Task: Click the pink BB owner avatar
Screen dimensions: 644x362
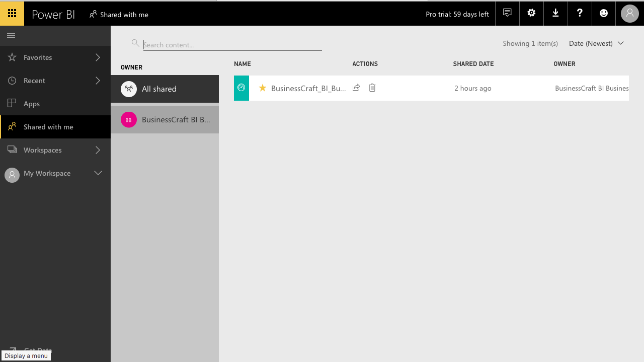Action: click(129, 120)
